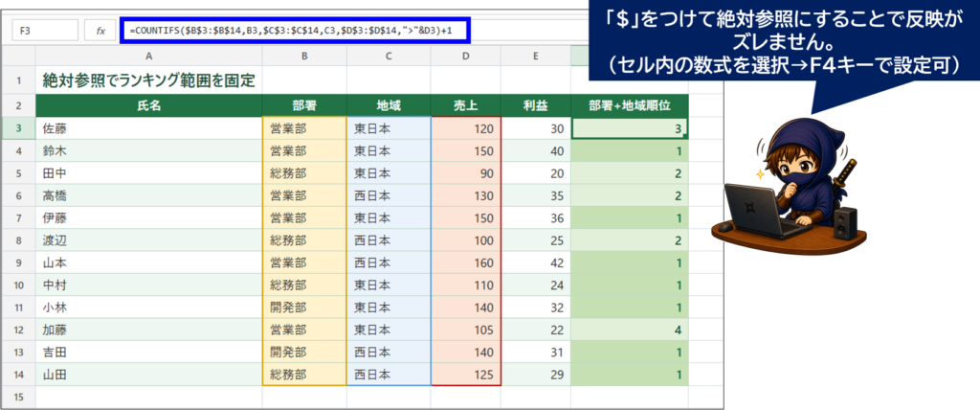Select the cell with name 中村
The image size is (980, 410).
pos(148,285)
